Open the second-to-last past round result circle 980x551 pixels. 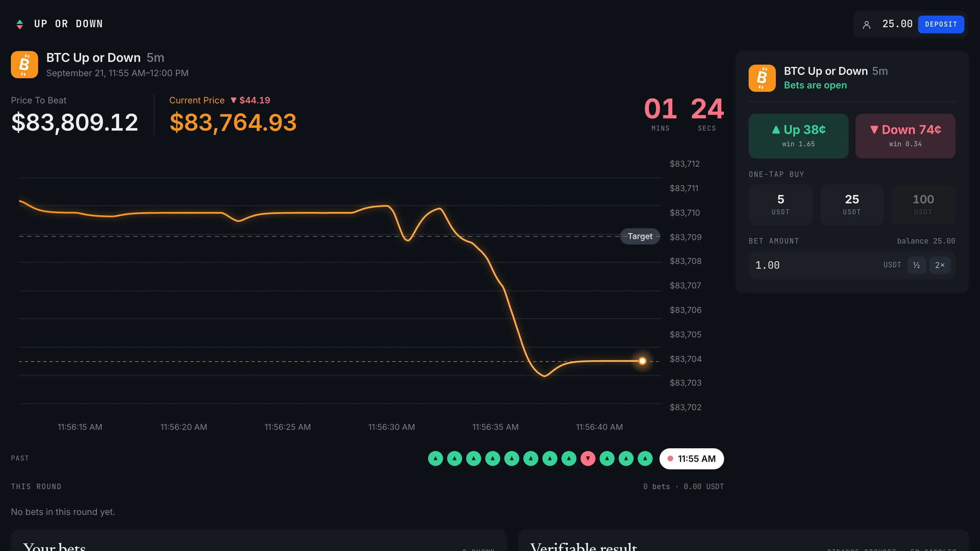point(626,458)
